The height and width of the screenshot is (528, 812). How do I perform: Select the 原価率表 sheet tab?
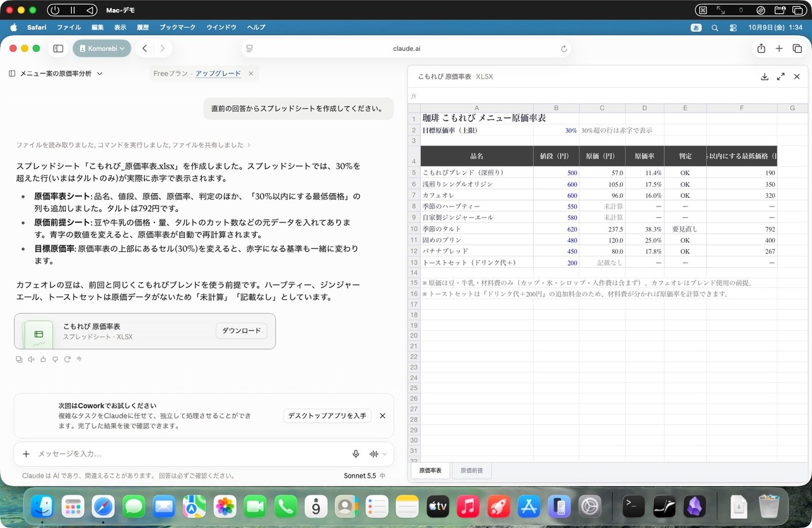(x=430, y=471)
